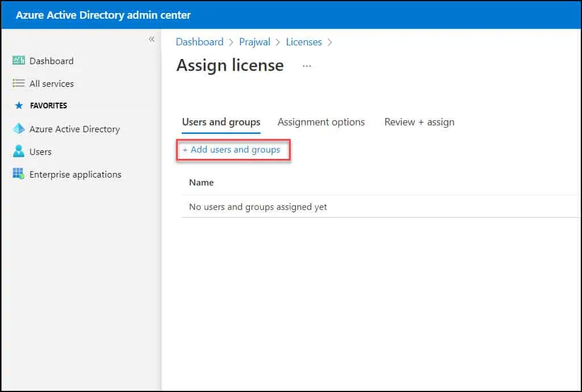Screen dimensions: 582x392
Task: Collapse the sidebar with the double chevron
Action: click(x=152, y=39)
